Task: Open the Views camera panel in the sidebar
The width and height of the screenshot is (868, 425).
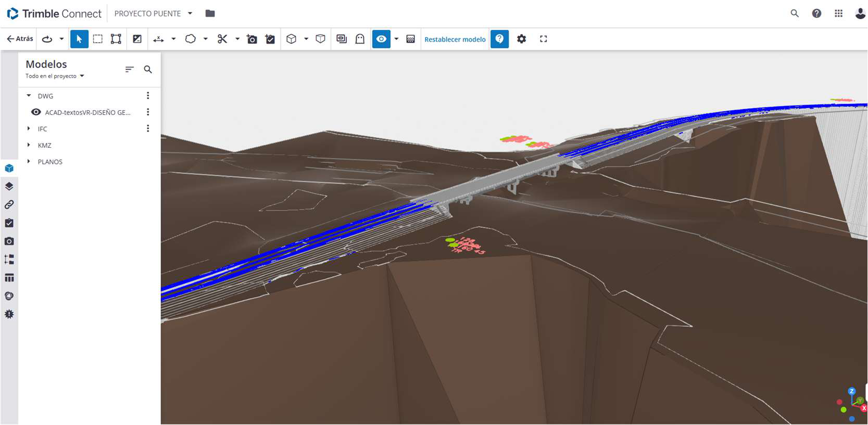Action: tap(9, 241)
